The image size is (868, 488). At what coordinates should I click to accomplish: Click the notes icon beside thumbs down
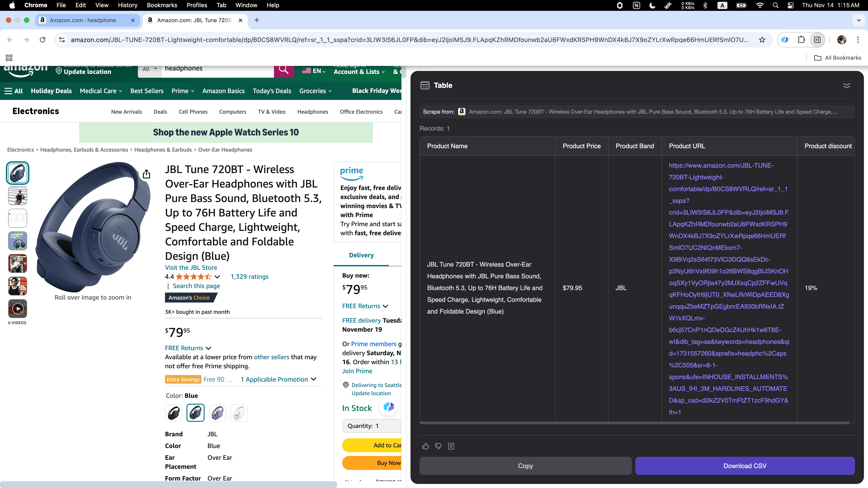pos(451,446)
